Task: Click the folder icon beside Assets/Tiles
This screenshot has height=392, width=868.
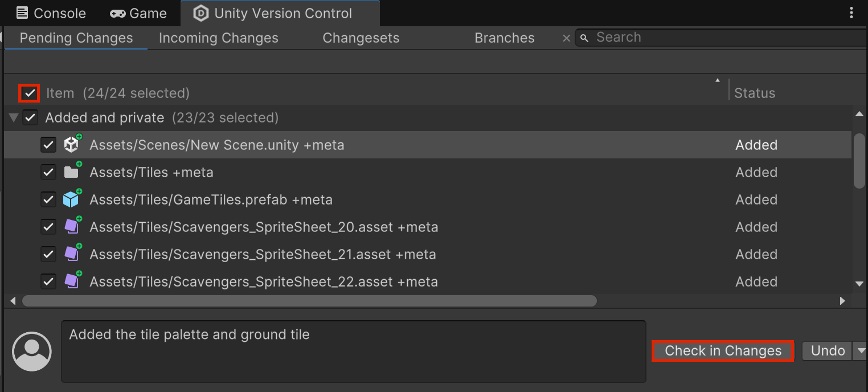Action: coord(72,172)
